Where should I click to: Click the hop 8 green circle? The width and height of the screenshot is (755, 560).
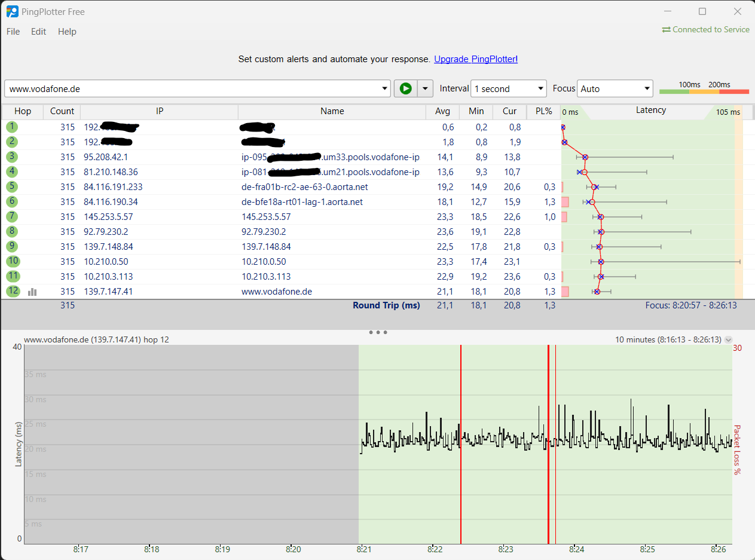pyautogui.click(x=13, y=231)
